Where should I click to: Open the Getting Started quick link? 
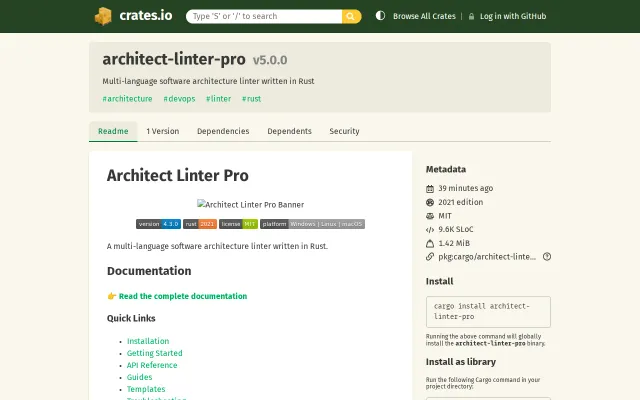pyautogui.click(x=155, y=353)
